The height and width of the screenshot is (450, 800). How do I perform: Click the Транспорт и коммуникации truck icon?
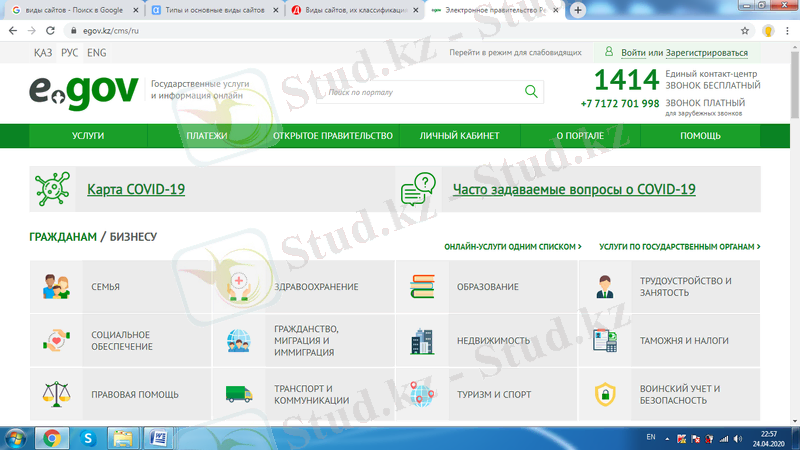point(239,394)
